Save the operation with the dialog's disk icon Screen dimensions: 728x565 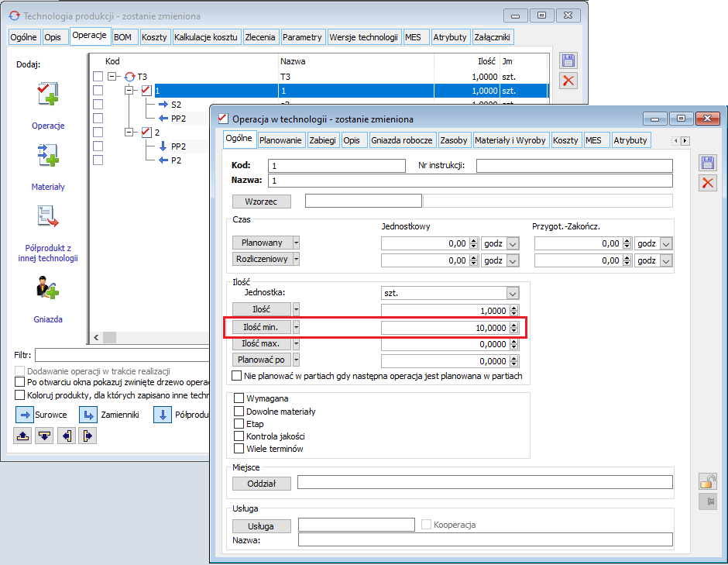click(x=708, y=163)
